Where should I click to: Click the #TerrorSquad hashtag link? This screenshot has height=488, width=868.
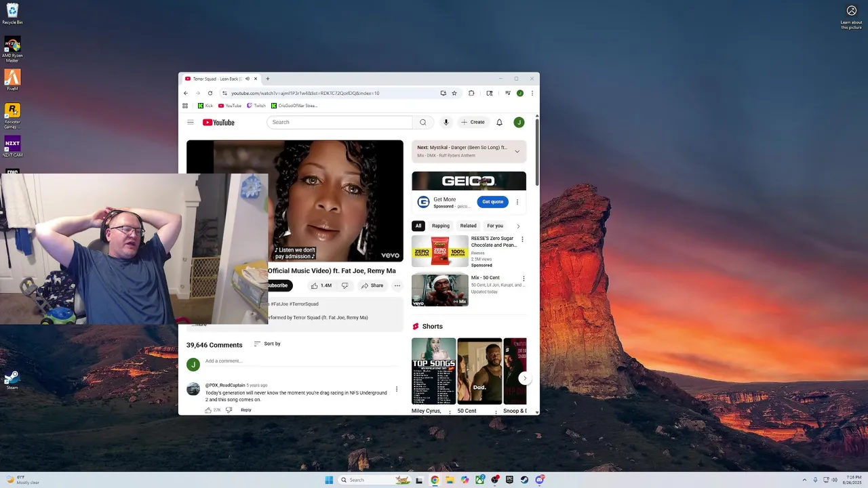pos(304,304)
